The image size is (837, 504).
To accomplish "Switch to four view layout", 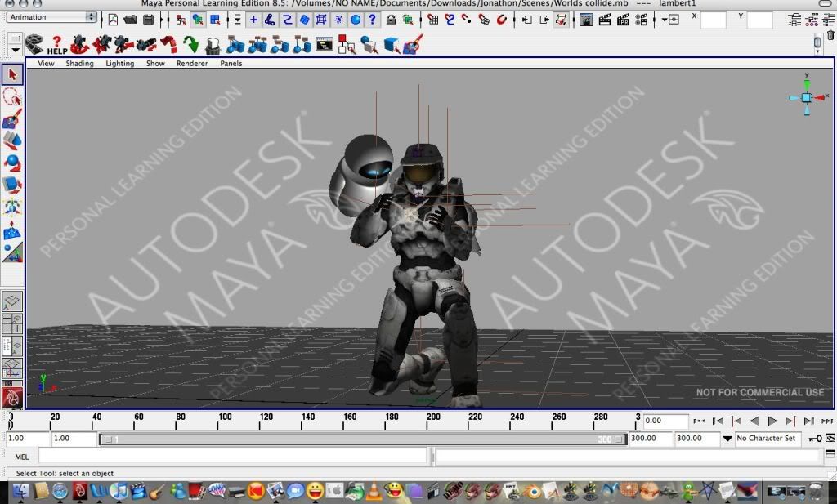I will click(x=12, y=323).
